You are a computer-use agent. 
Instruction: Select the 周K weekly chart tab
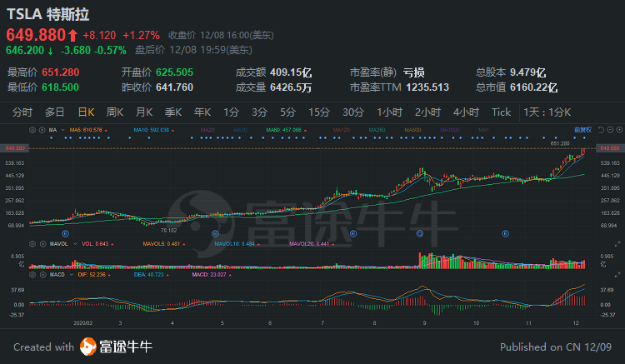[x=115, y=112]
